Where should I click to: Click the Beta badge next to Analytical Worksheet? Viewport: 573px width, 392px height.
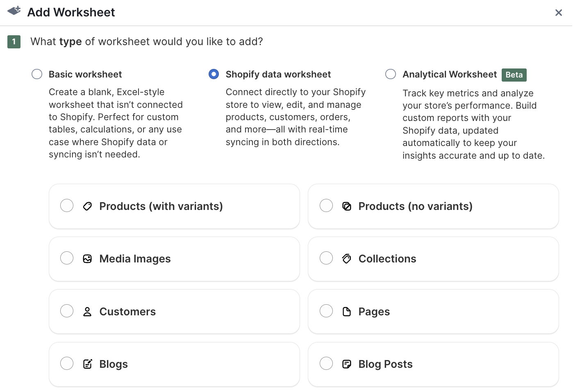coord(514,75)
